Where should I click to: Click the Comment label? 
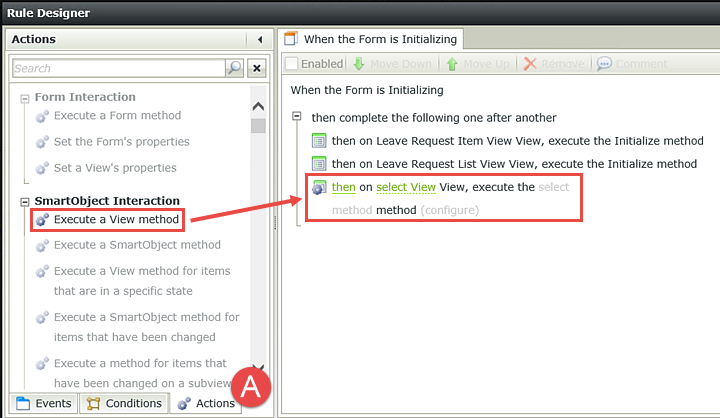(641, 64)
